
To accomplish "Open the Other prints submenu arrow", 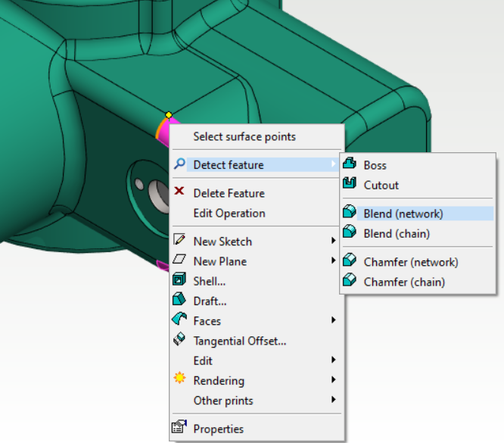I will tap(334, 401).
